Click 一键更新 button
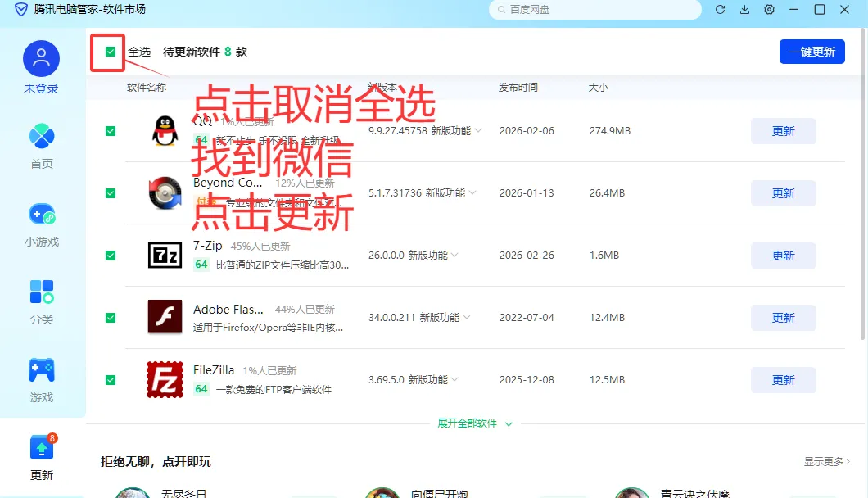 pos(812,52)
